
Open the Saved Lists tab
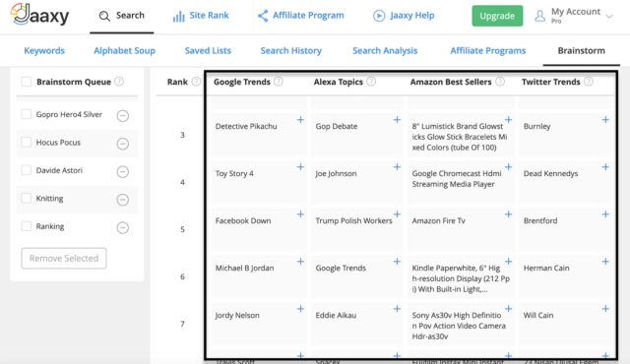(208, 50)
